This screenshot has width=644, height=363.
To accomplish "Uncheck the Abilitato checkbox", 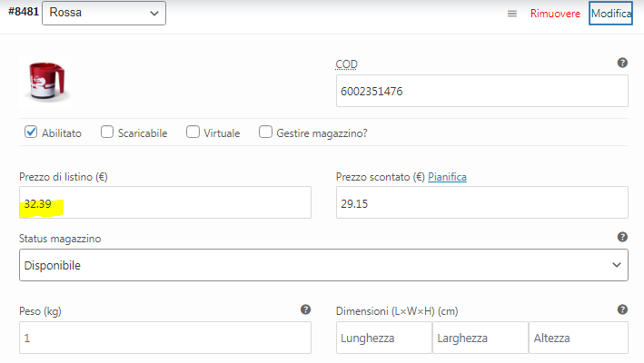I will tap(31, 132).
